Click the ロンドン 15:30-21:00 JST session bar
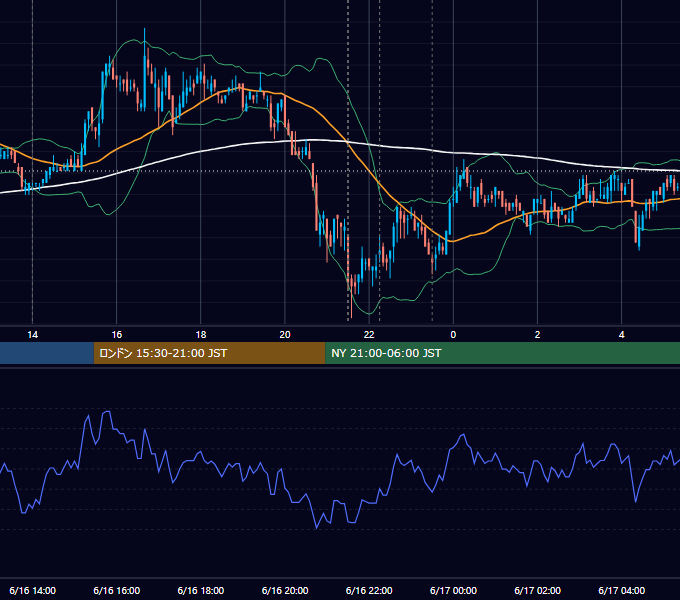Screen dimensions: 680x600 click(x=209, y=353)
